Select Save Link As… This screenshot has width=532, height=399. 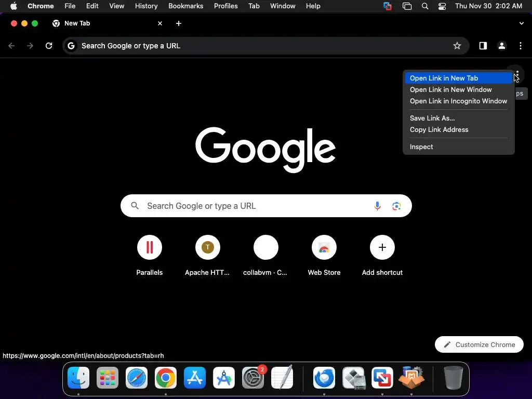click(x=458, y=118)
